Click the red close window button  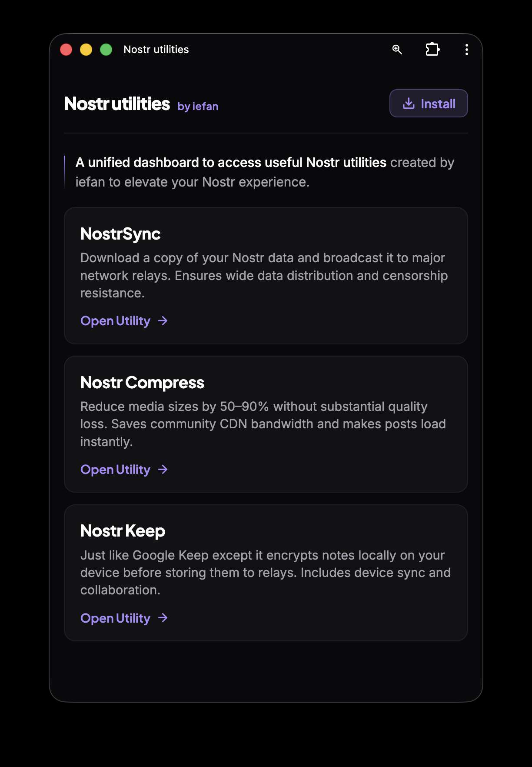point(66,50)
